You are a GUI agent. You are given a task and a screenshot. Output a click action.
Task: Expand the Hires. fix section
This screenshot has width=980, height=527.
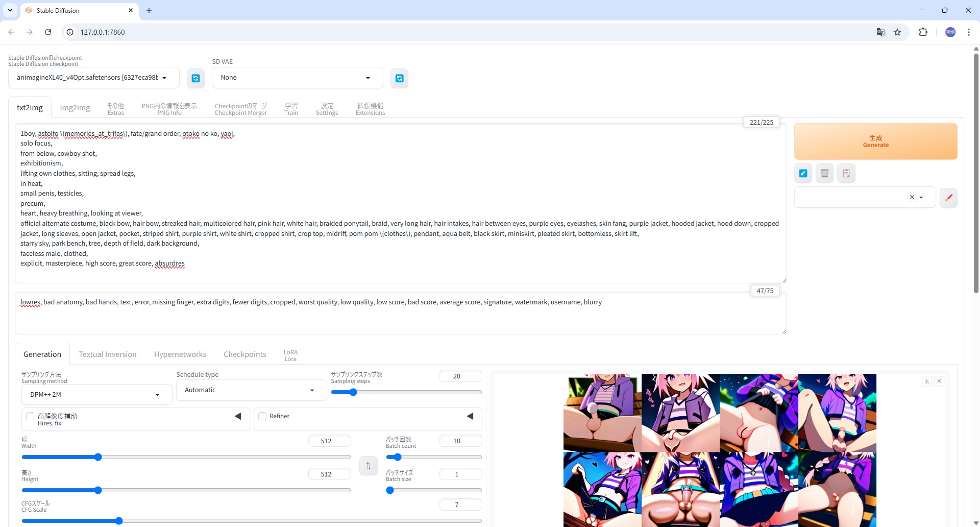tap(238, 416)
